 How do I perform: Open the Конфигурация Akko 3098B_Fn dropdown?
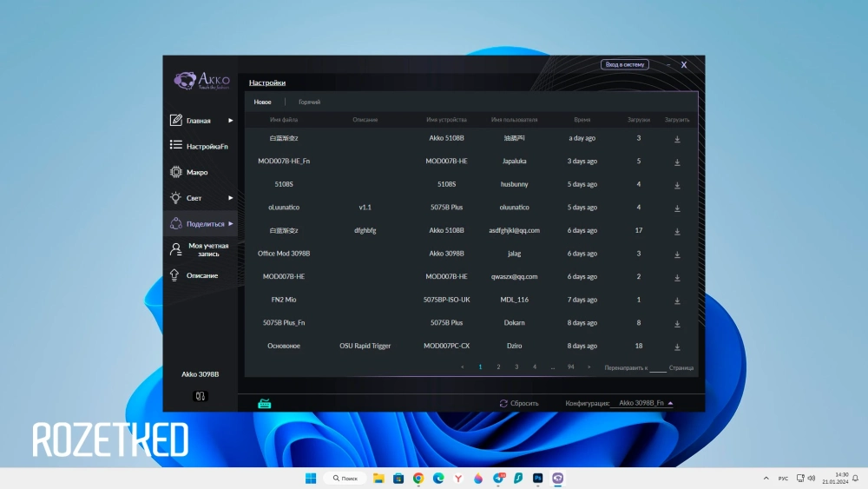tap(641, 403)
